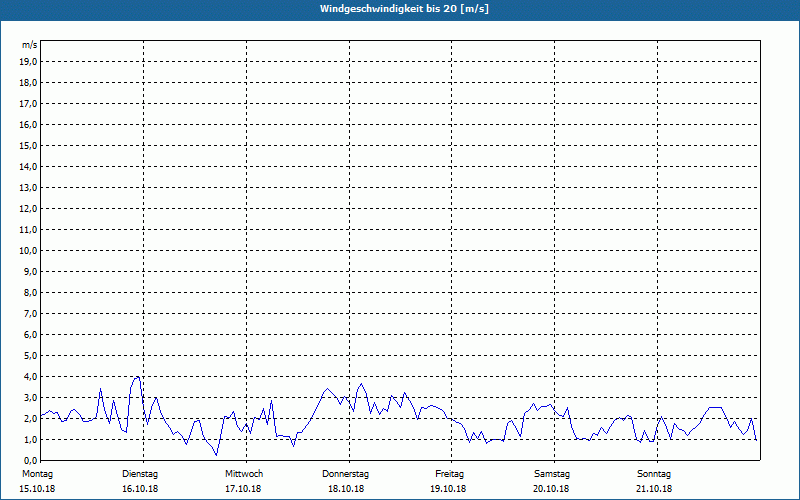Click the 19,0 y-axis label
800x500 pixels.
[28, 62]
